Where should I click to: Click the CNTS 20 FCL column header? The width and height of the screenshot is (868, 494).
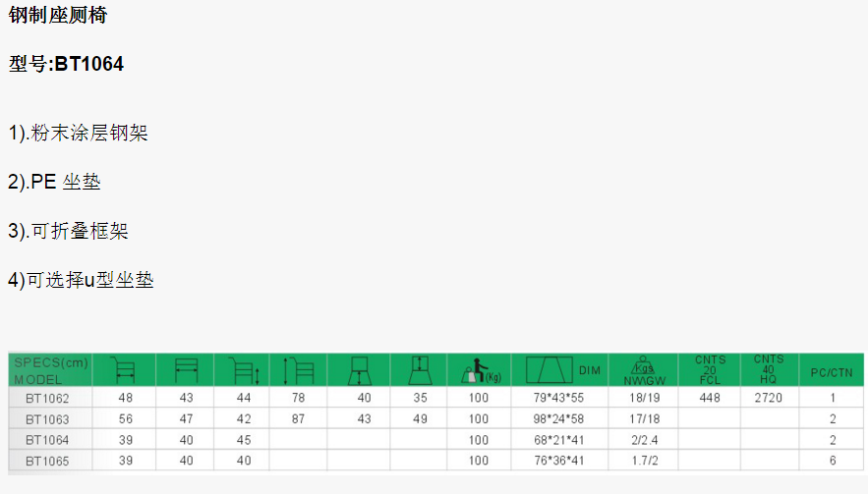711,370
